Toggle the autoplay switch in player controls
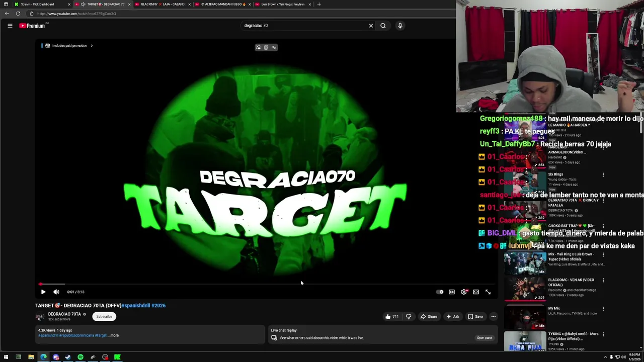 point(440,292)
